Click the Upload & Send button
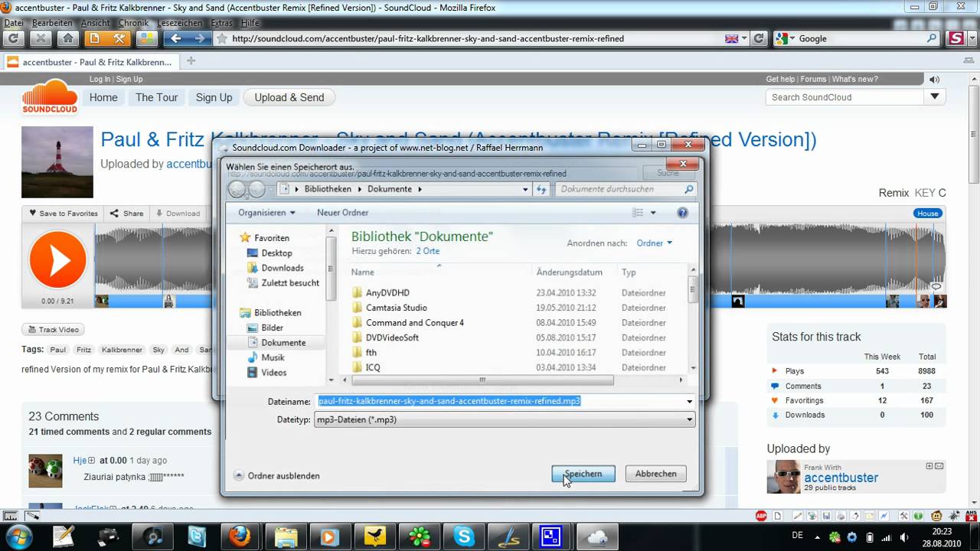This screenshot has height=551, width=980. [289, 97]
